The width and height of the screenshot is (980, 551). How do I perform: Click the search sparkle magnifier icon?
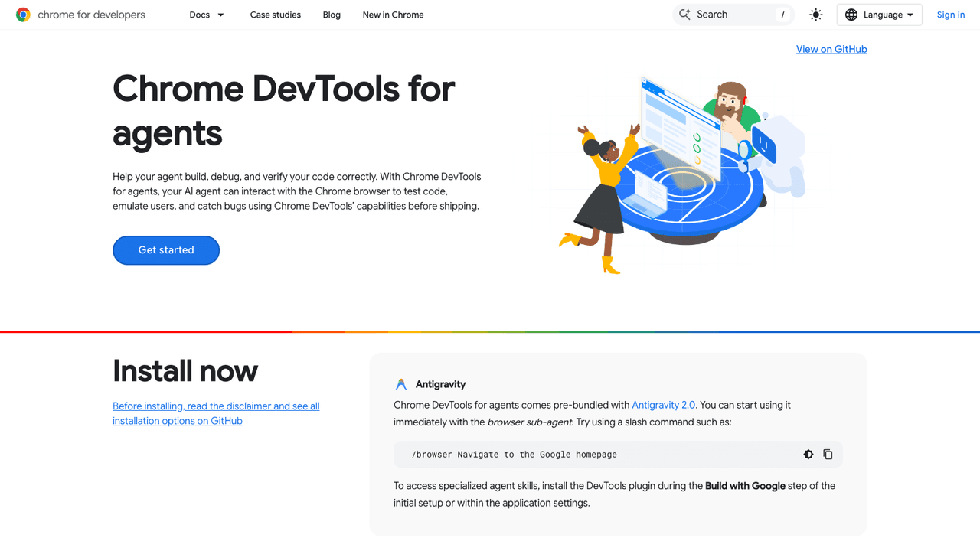click(685, 15)
